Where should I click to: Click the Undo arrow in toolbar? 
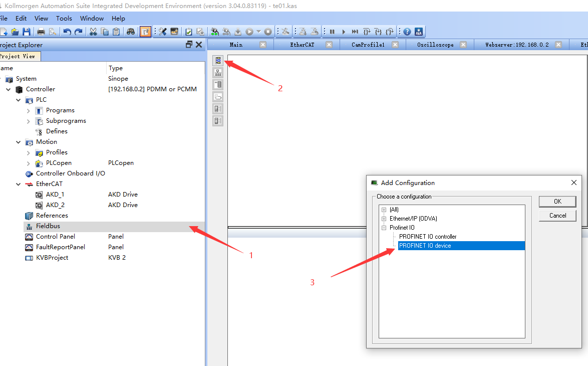67,32
